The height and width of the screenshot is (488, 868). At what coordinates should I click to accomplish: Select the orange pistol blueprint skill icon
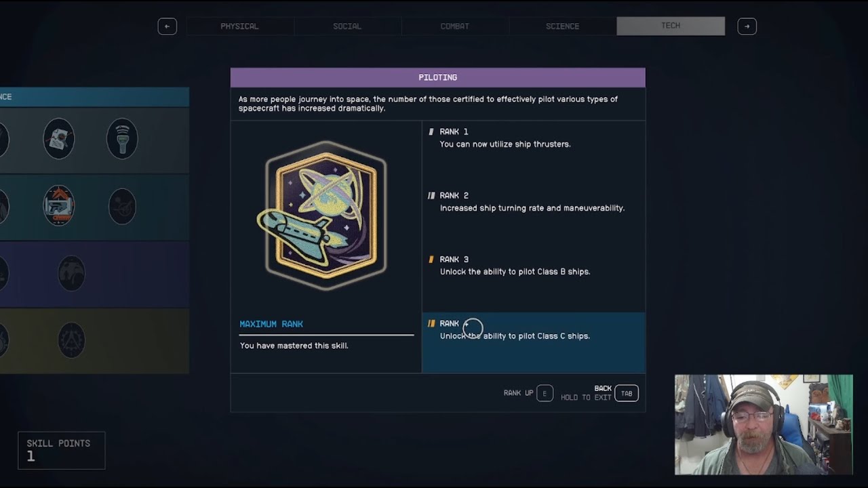[x=59, y=205]
